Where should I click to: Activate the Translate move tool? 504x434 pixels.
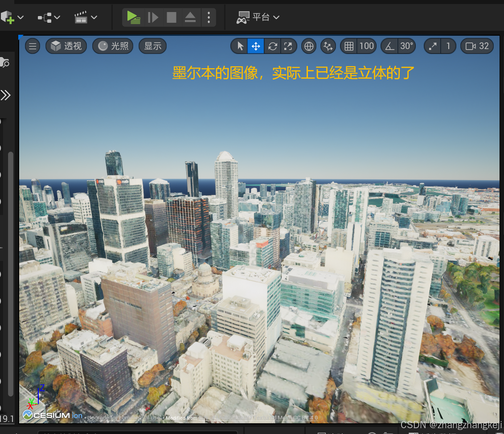(x=256, y=46)
